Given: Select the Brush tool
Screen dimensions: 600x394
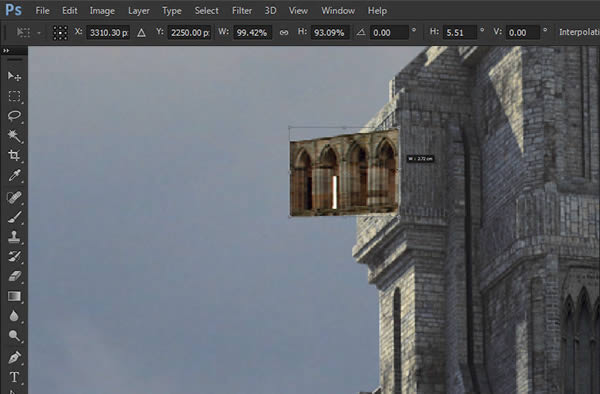Looking at the screenshot, I should tap(14, 217).
